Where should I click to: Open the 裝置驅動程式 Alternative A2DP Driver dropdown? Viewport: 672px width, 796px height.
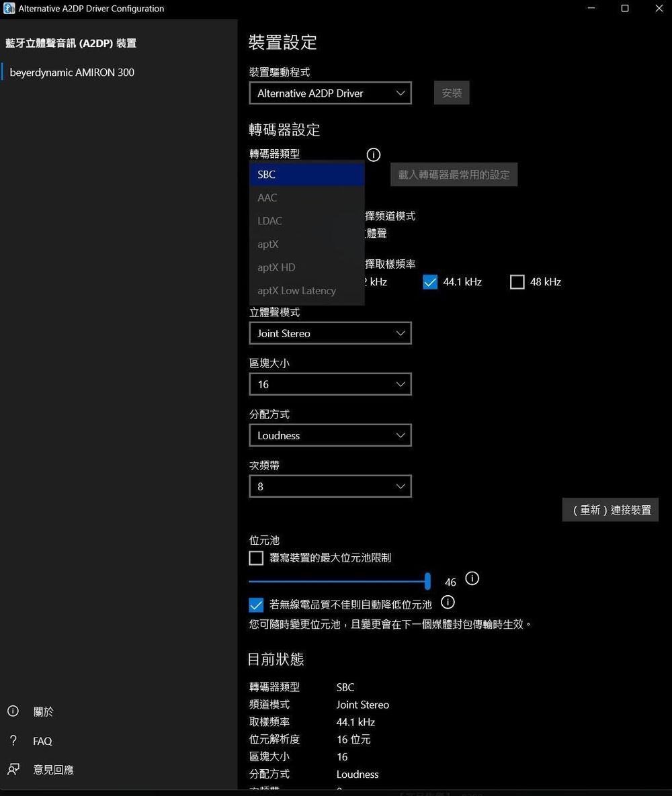(x=330, y=93)
